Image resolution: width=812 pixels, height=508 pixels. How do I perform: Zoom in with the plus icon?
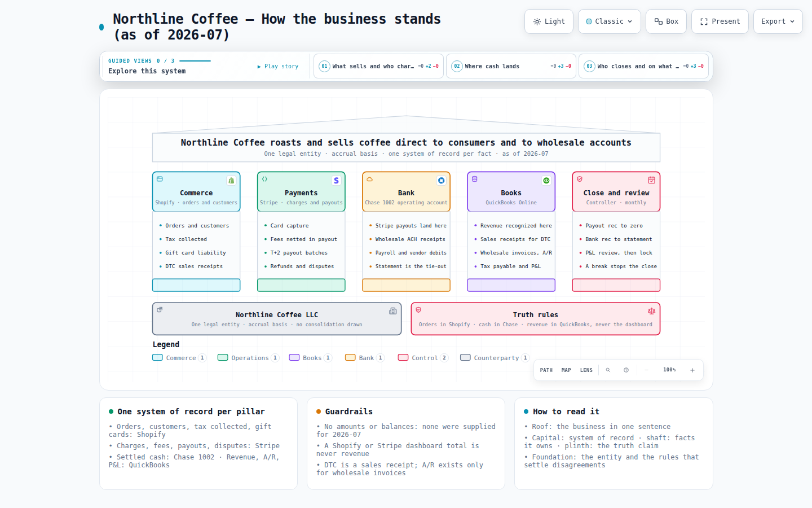point(692,370)
